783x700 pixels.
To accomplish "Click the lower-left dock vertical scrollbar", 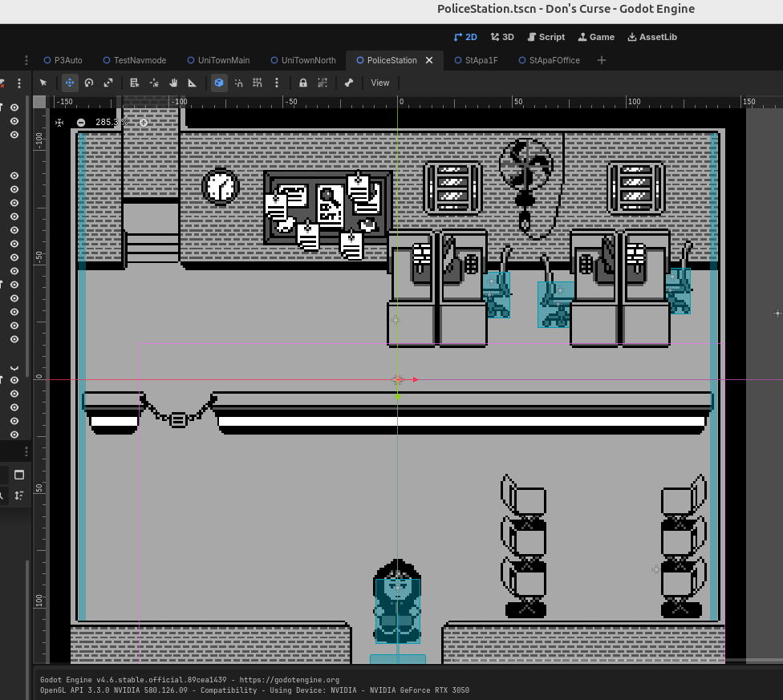I will (x=27, y=629).
